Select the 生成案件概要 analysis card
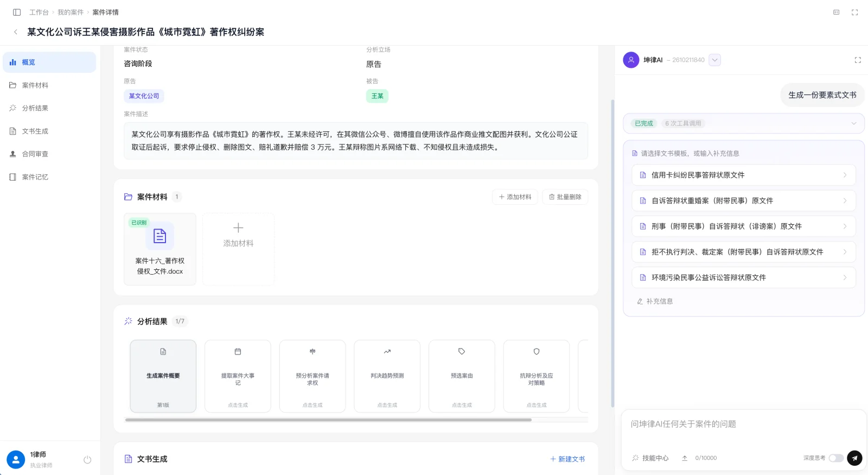Viewport: 868px width, 475px height. 163,376
